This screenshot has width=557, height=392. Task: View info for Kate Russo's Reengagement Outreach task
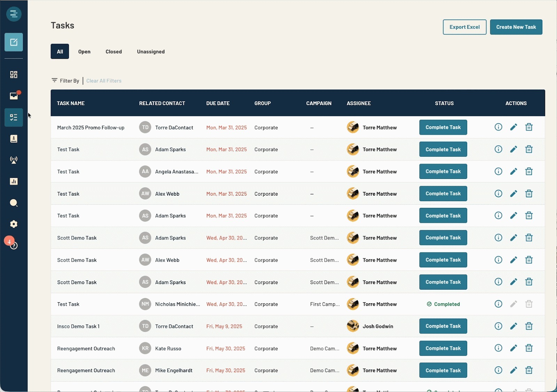[498, 348]
